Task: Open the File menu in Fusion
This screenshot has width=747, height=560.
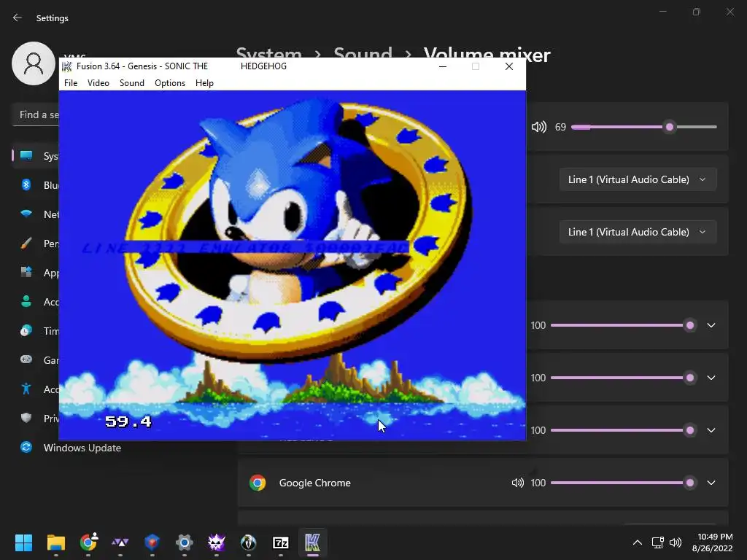Action: tap(71, 83)
